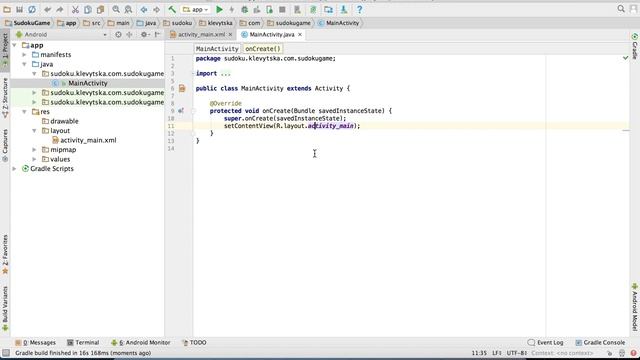Toggle the Structure tool window
The image size is (640, 360).
[5, 97]
